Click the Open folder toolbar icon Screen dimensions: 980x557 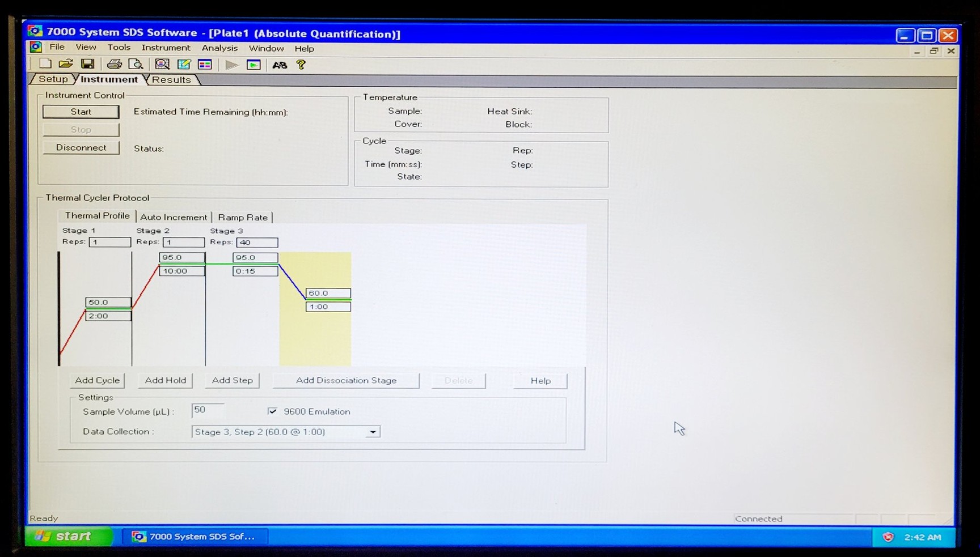66,64
